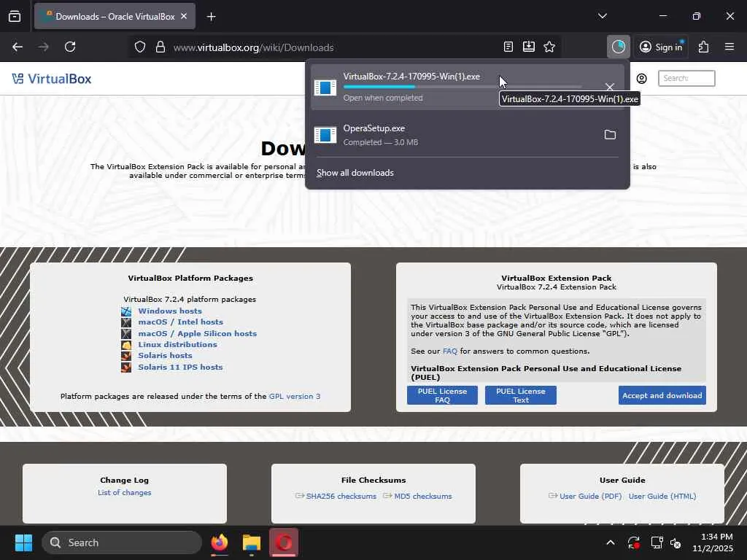Click the macOS / Intel hosts platform icon
Image resolution: width=747 pixels, height=560 pixels.
pyautogui.click(x=126, y=322)
